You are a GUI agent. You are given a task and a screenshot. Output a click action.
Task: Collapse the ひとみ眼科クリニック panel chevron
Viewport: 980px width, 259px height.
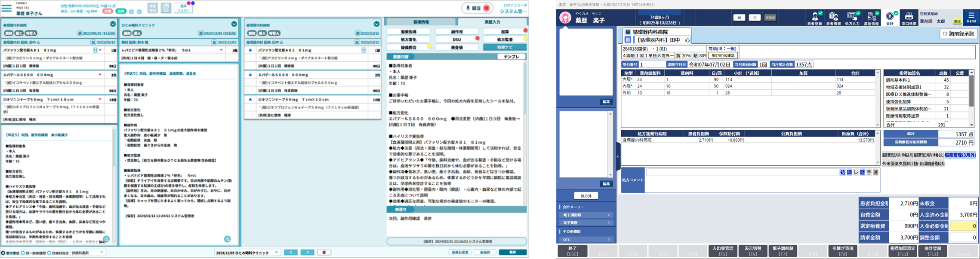[x=234, y=24]
